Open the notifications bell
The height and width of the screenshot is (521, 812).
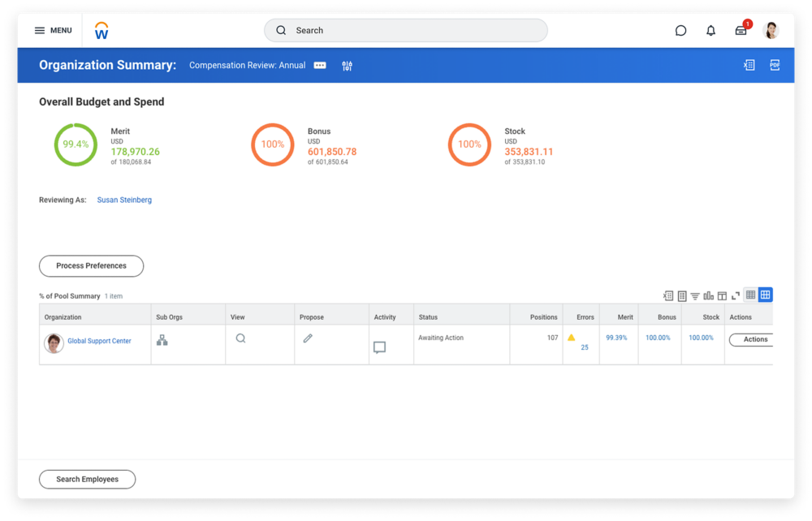tap(710, 31)
